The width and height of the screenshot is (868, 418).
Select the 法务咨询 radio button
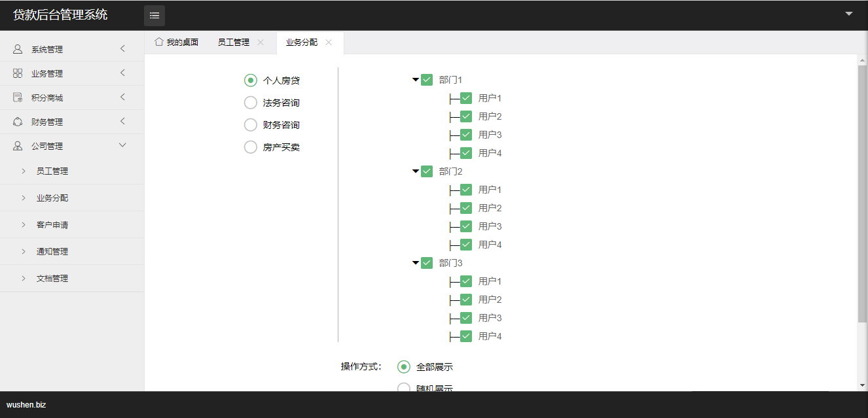tap(250, 103)
